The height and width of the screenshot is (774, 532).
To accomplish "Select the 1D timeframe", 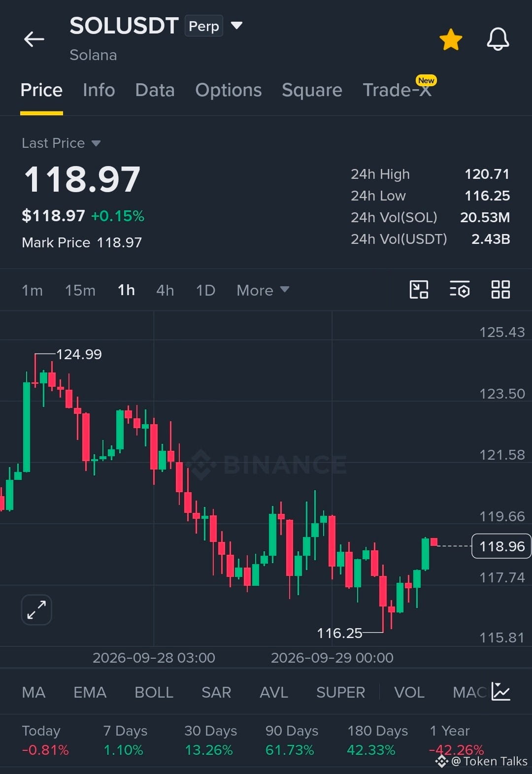I will [205, 290].
